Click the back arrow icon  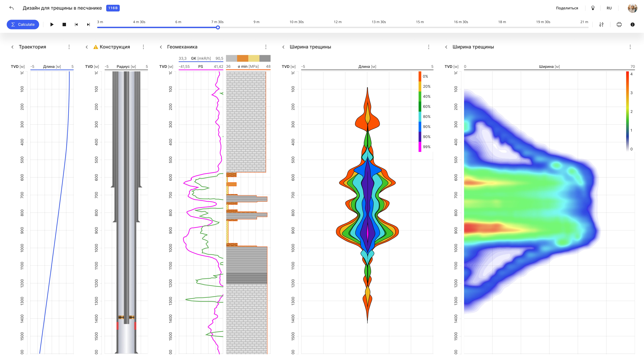tap(11, 8)
